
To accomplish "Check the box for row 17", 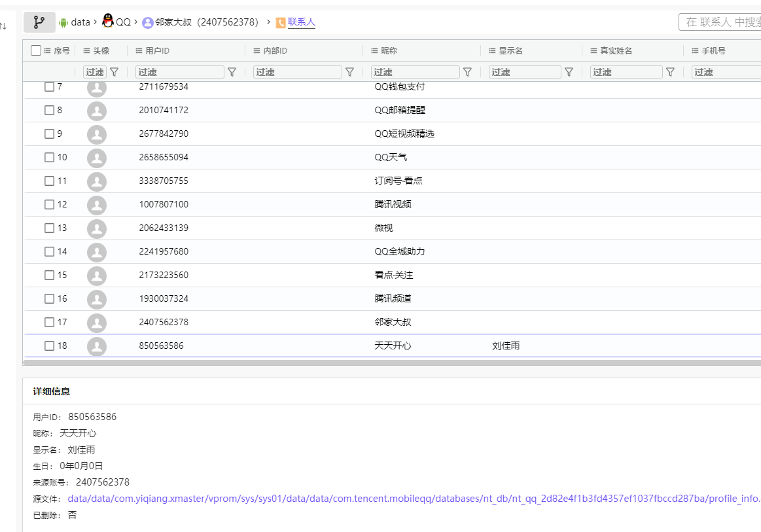I will click(49, 322).
